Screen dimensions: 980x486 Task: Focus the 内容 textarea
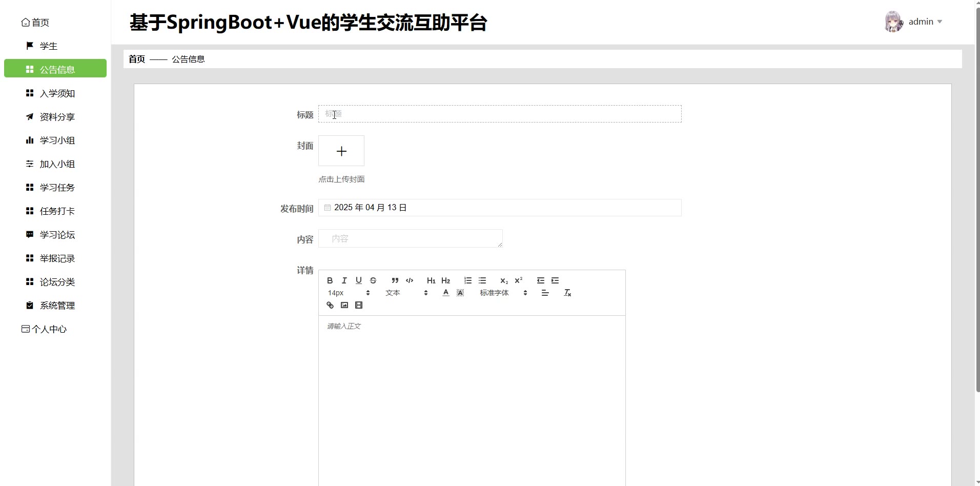tap(411, 238)
